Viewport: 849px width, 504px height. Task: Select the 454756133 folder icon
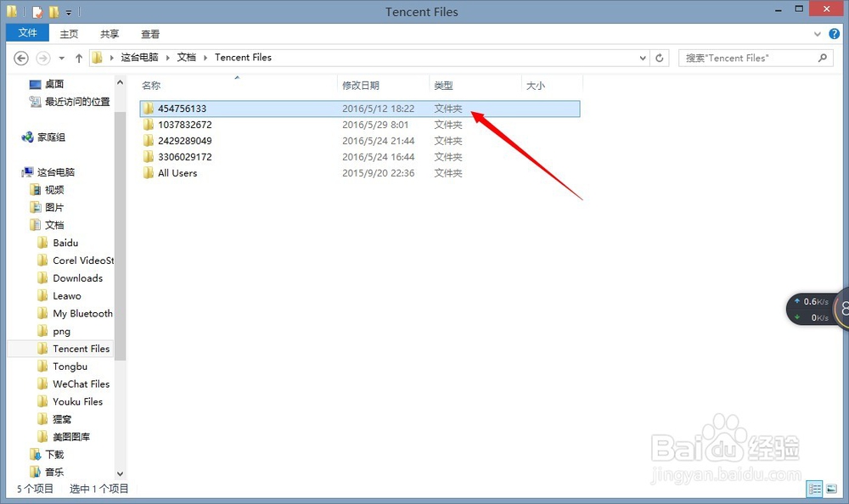pos(149,109)
